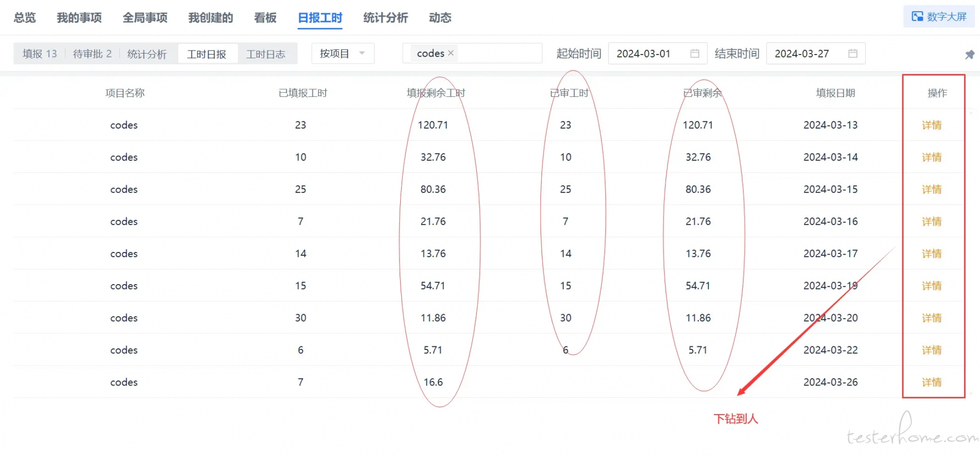Open 详情 for the 2024-03-16 row
This screenshot has height=457, width=980.
click(932, 221)
